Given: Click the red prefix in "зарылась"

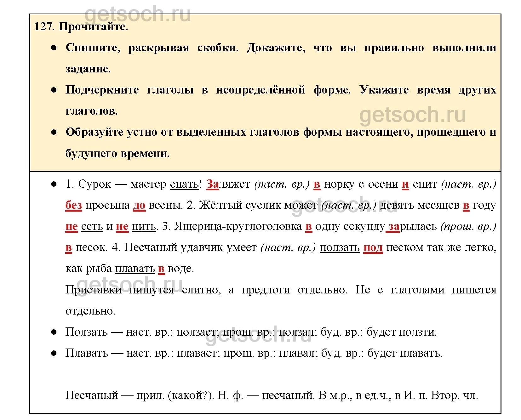Looking at the screenshot, I should (x=394, y=226).
